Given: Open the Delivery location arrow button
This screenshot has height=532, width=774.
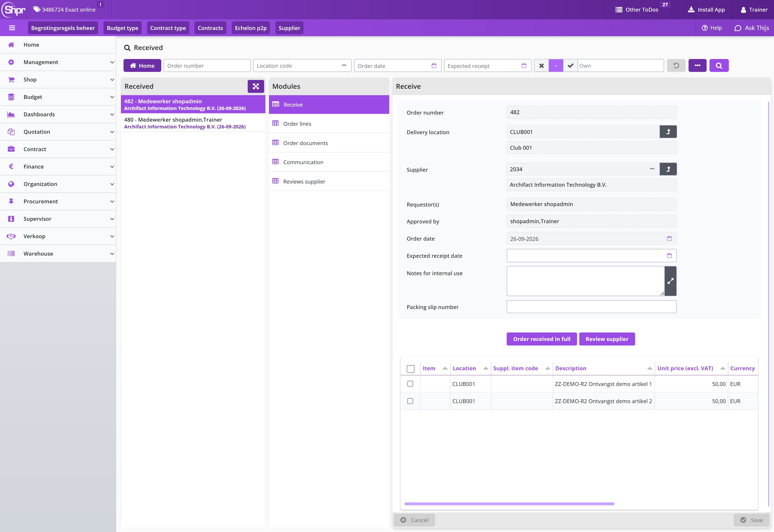Looking at the screenshot, I should (x=668, y=132).
